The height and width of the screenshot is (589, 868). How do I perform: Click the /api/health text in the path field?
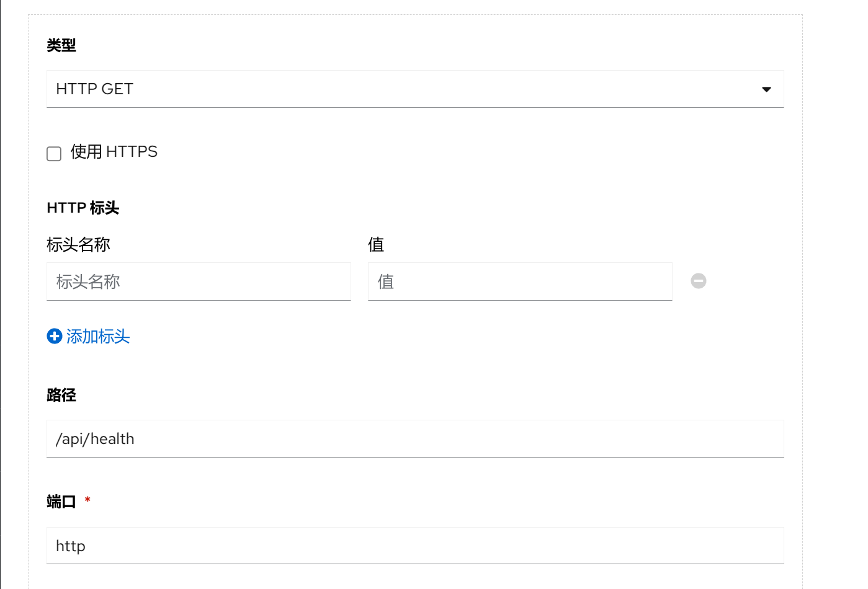95,439
